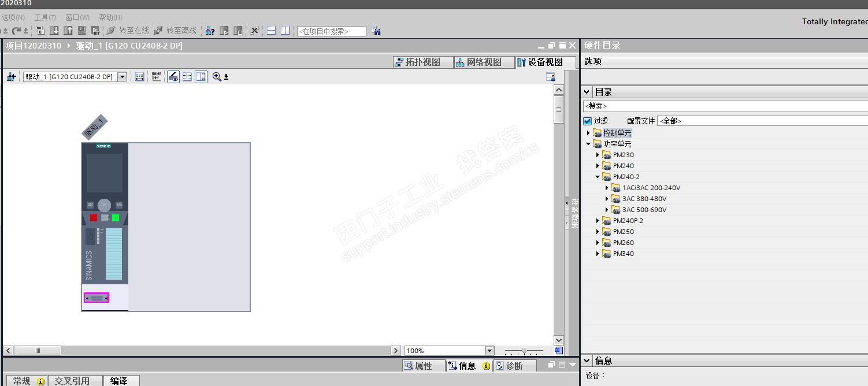Open the 信息 info tab
Screen dimensions: 868x386
point(469,366)
